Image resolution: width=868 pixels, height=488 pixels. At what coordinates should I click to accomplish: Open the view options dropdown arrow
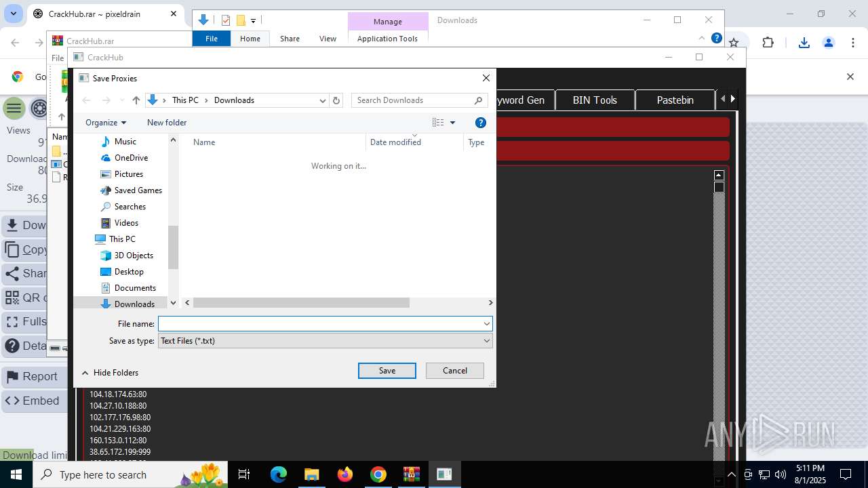452,123
